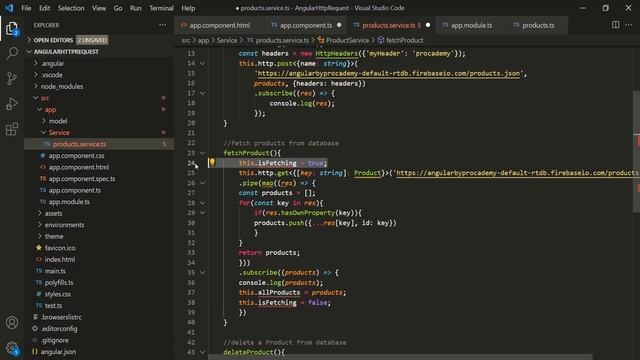Click the Service breadcrumb segment
The height and width of the screenshot is (360, 640).
227,40
